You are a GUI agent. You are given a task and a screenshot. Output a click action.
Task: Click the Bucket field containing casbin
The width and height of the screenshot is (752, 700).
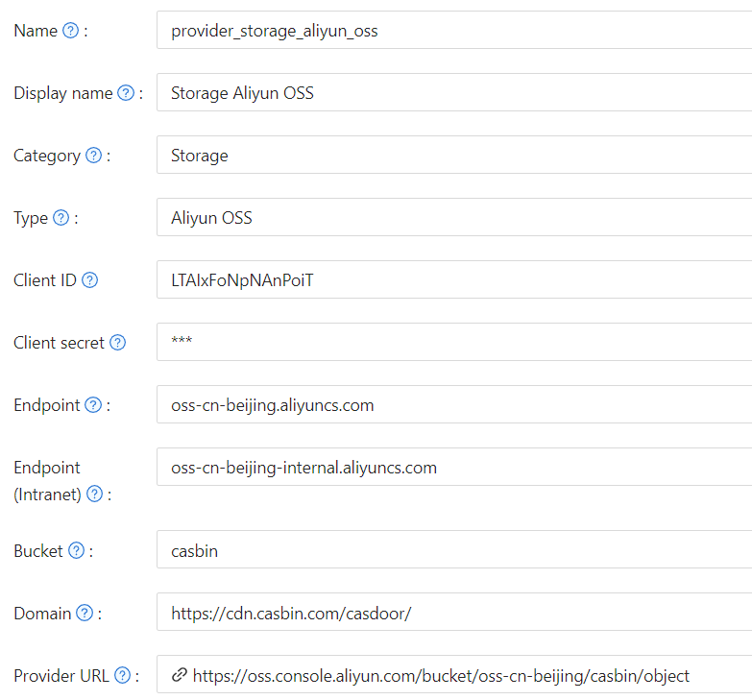(x=453, y=551)
